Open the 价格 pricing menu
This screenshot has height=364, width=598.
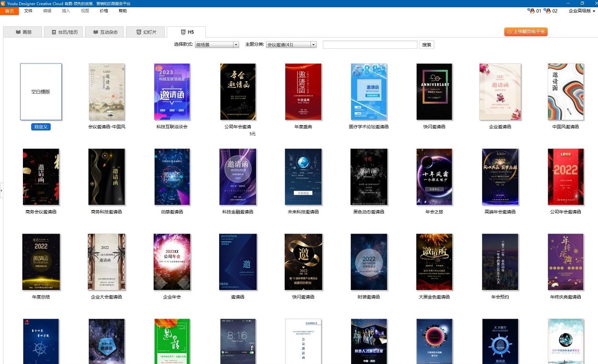[x=104, y=11]
